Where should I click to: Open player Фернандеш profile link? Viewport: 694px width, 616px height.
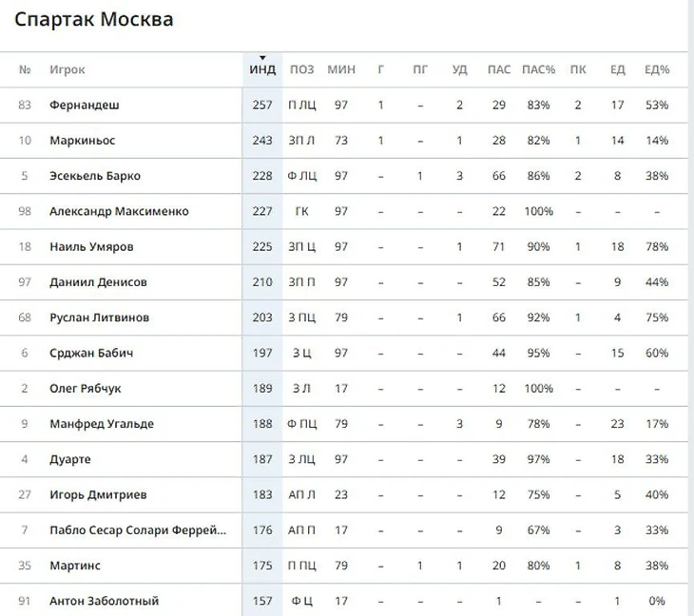tap(84, 105)
